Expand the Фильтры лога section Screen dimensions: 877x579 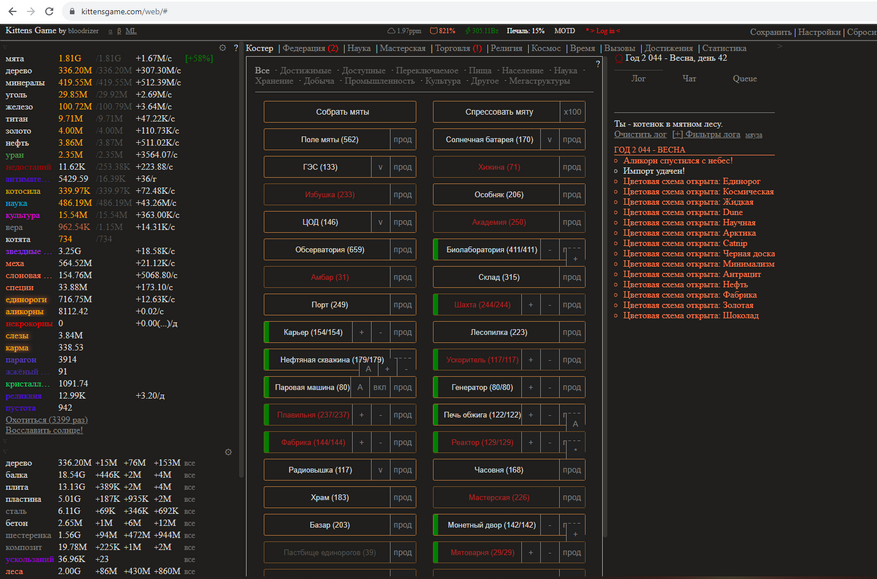706,134
